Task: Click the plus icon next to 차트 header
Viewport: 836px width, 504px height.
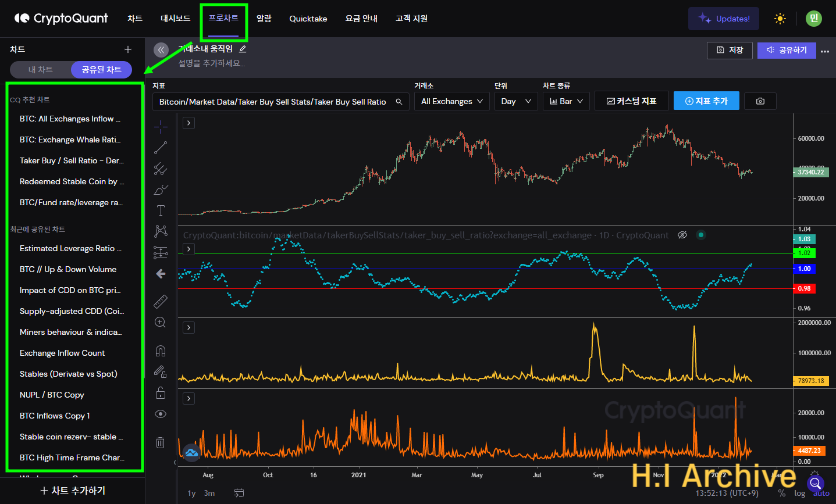Action: coord(128,49)
